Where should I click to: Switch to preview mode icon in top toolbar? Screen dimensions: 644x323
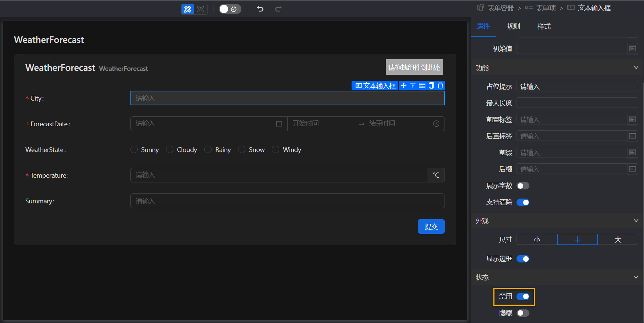(x=201, y=9)
